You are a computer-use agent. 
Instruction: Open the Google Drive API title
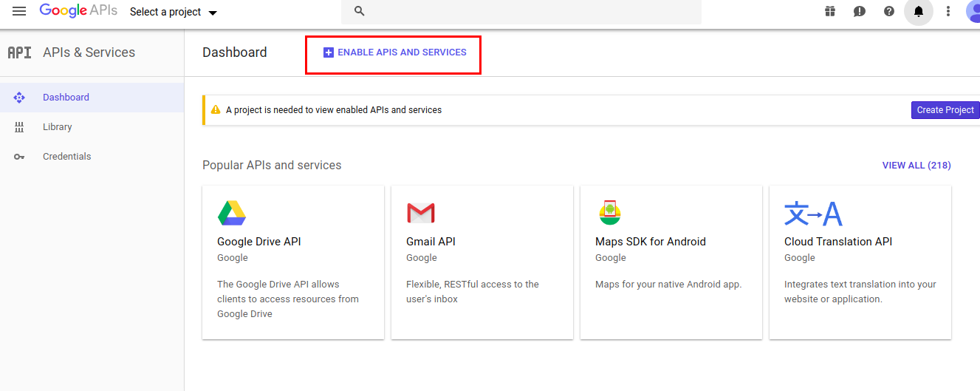(x=259, y=242)
